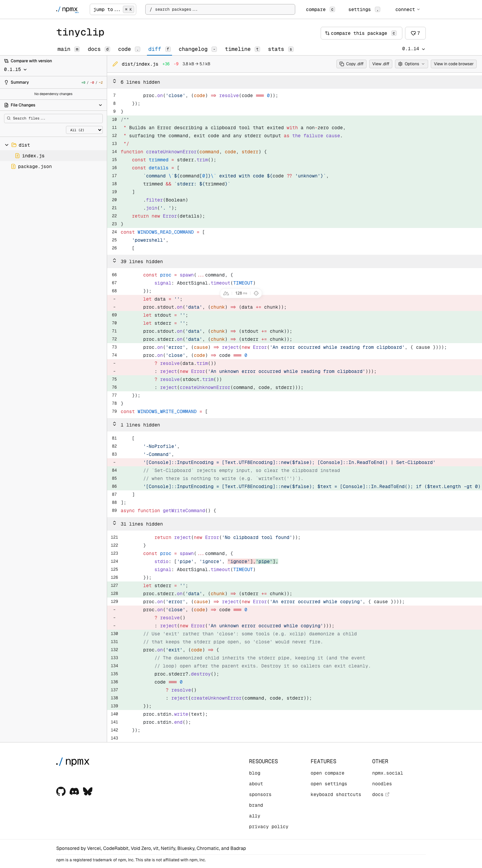Select index.js in the file tree
This screenshot has width=482, height=868.
[x=53, y=156]
